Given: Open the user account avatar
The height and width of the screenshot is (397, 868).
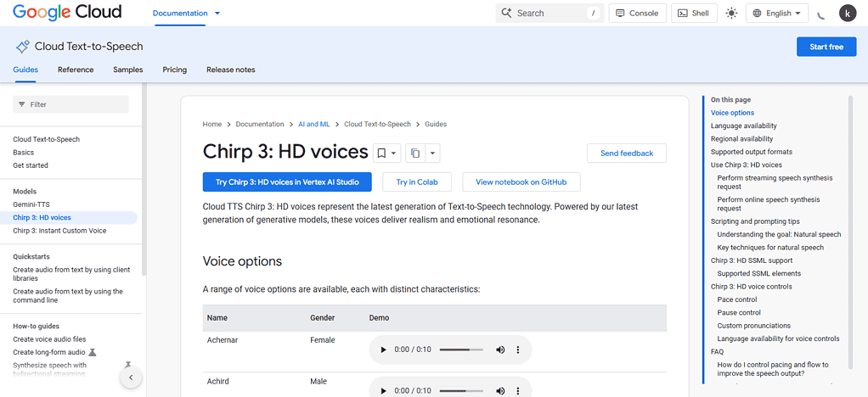Looking at the screenshot, I should 848,14.
